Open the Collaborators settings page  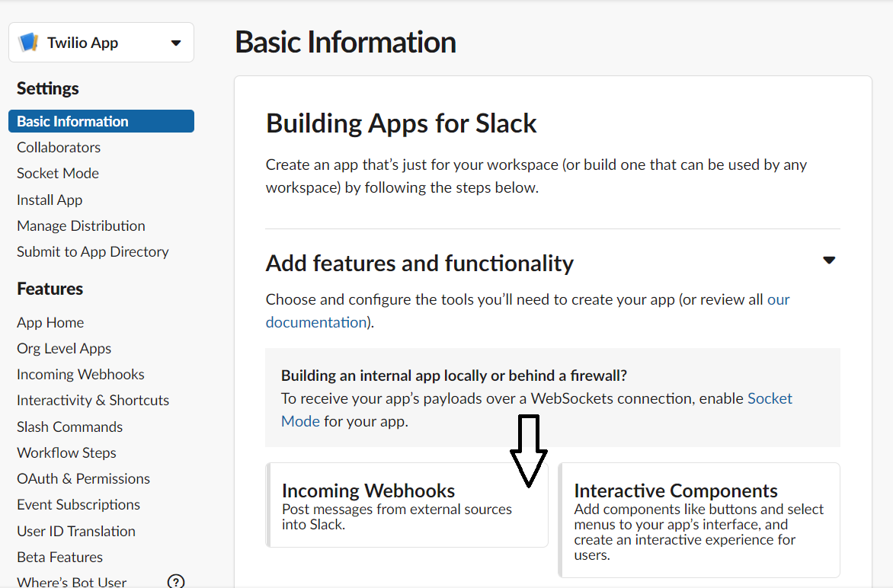pos(59,148)
